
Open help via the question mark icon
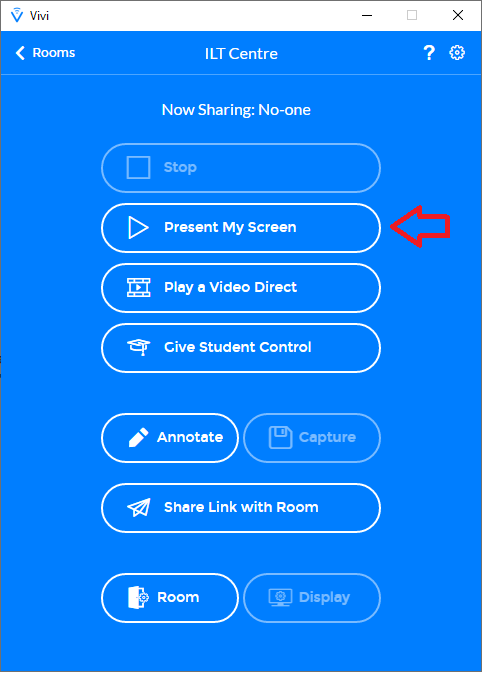click(429, 53)
